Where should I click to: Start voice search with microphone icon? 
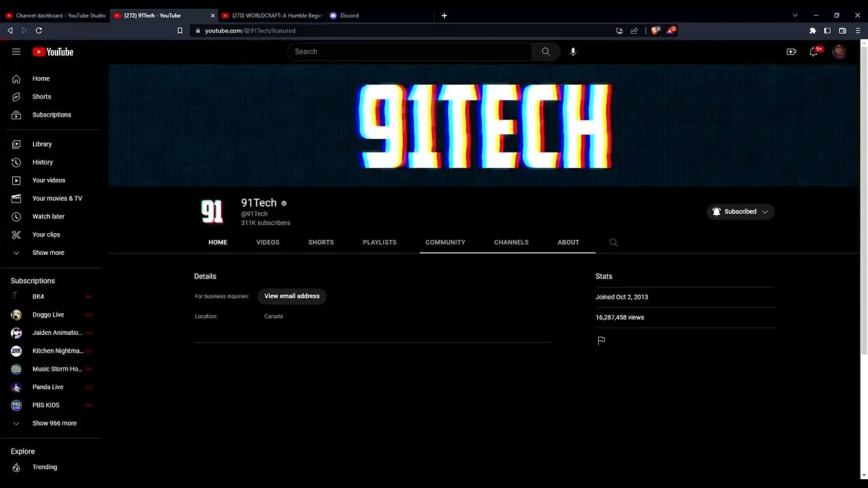pyautogui.click(x=573, y=52)
